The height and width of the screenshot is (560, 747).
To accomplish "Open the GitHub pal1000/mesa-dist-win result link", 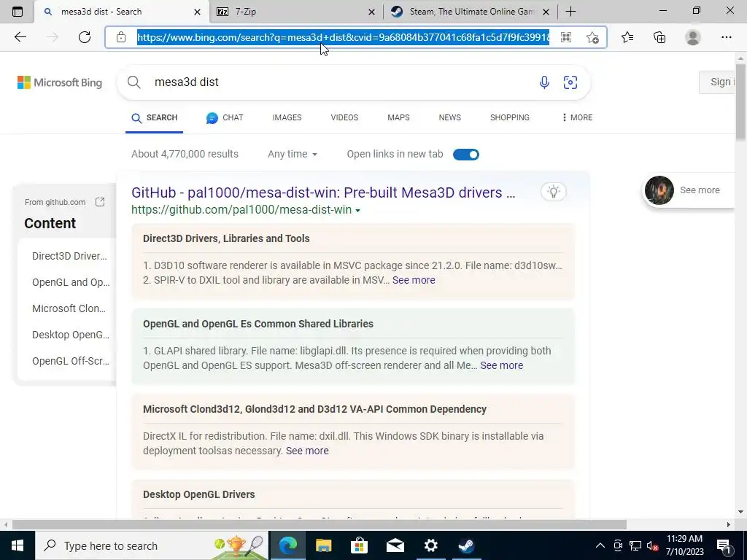I will (323, 192).
